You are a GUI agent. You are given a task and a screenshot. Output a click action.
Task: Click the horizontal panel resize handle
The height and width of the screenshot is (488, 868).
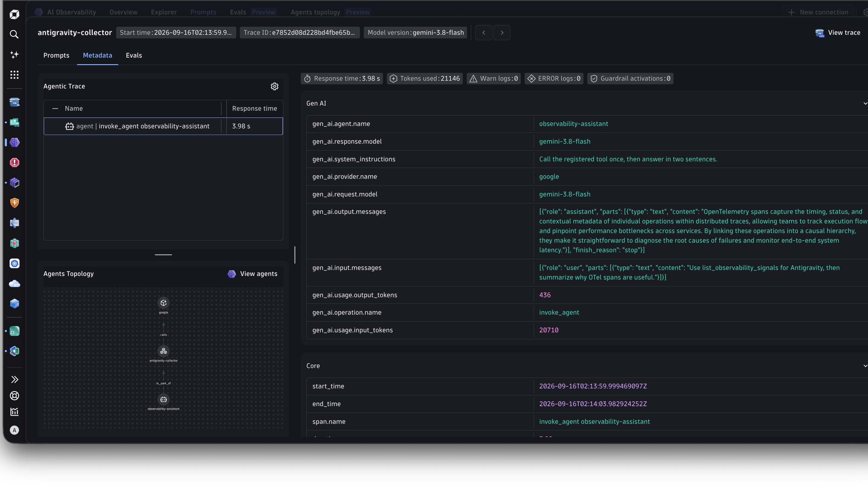(163, 255)
